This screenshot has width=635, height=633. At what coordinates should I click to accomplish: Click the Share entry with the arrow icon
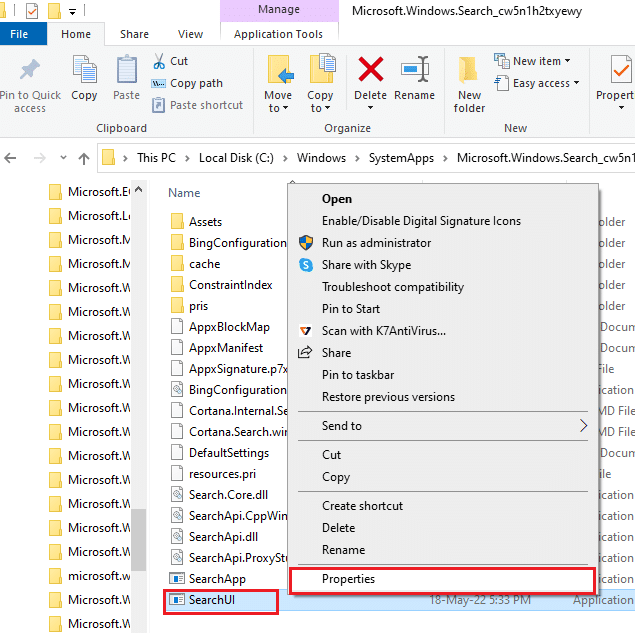pyautogui.click(x=336, y=353)
